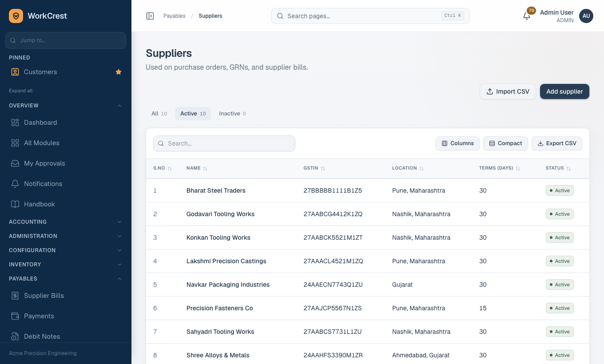Focus the suppliers table Search field

point(224,143)
